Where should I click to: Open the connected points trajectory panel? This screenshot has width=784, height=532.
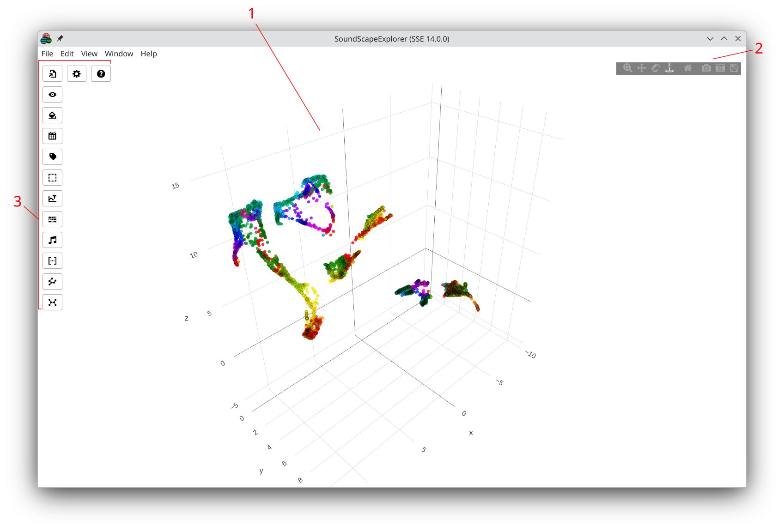click(53, 282)
